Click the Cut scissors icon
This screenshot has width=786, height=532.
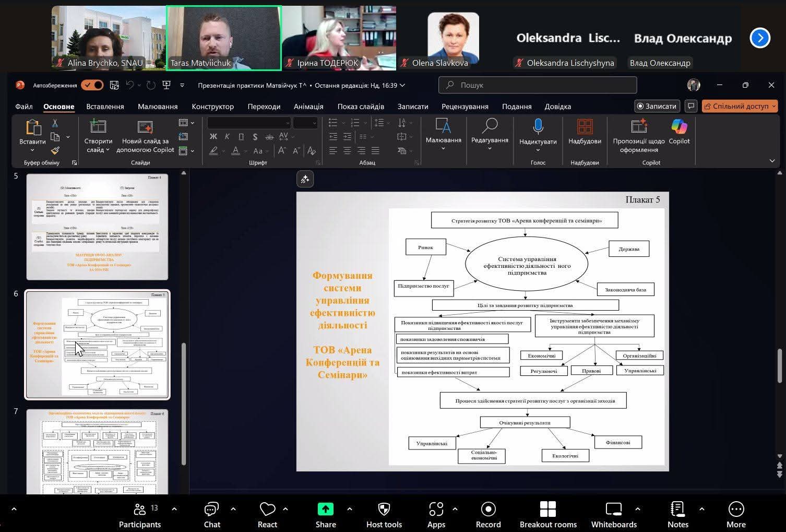coord(55,123)
